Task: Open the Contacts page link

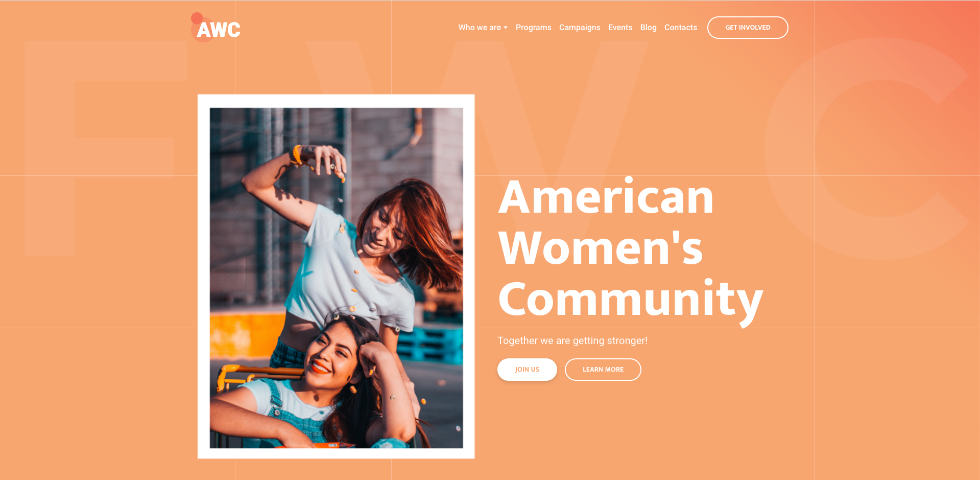Action: tap(680, 28)
